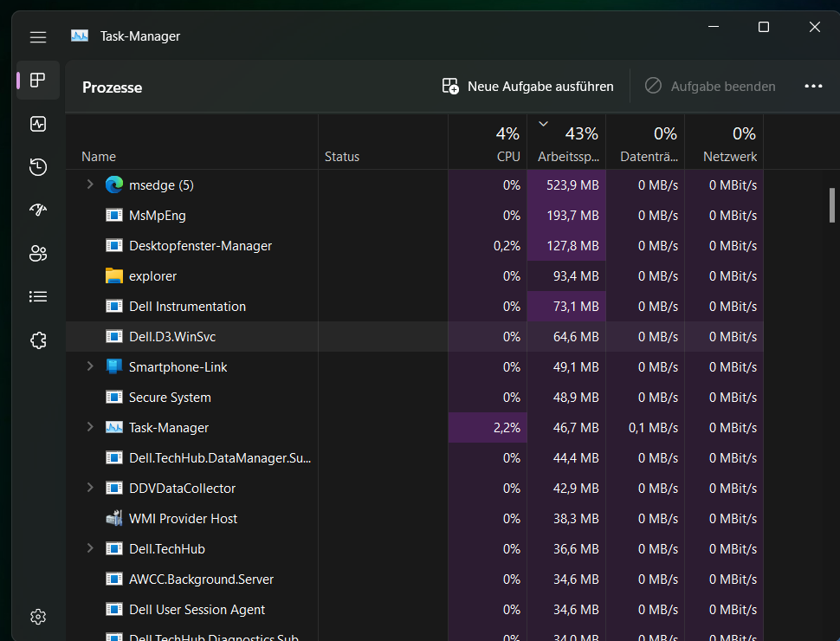Click the WMI Provider Host icon
840x641 pixels.
114,518
